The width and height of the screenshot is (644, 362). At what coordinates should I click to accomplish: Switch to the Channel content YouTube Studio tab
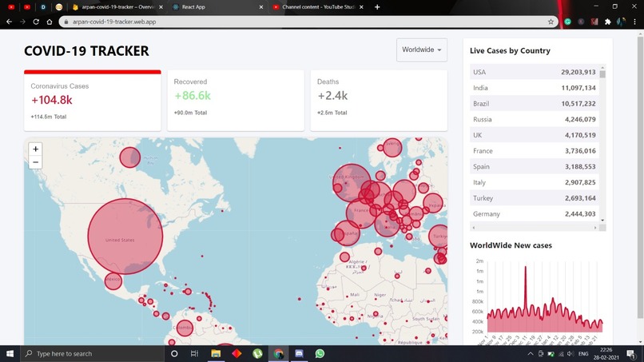pos(317,7)
